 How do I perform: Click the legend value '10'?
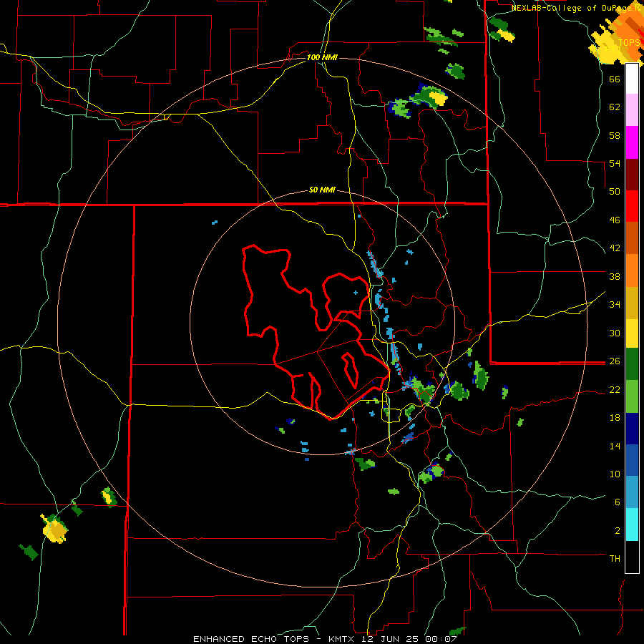615,474
